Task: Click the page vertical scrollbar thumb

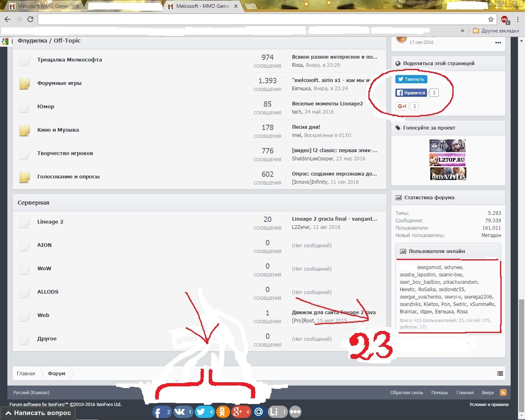Action: coord(521,355)
